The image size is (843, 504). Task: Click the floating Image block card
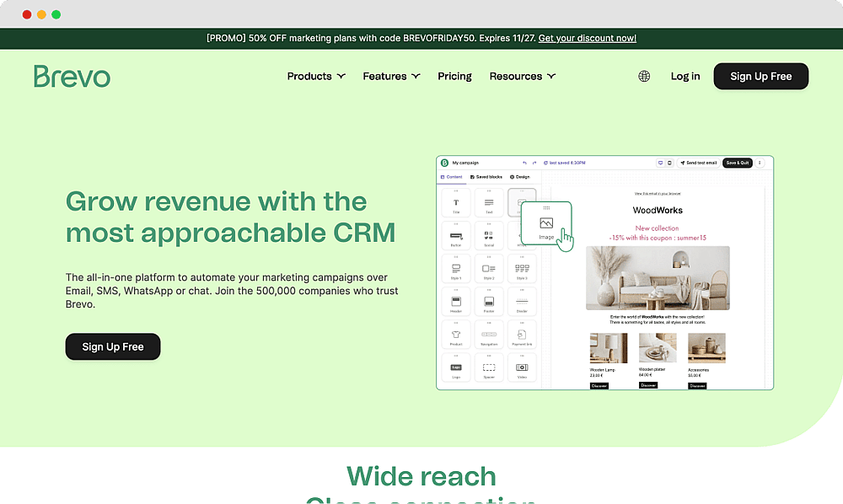[546, 223]
